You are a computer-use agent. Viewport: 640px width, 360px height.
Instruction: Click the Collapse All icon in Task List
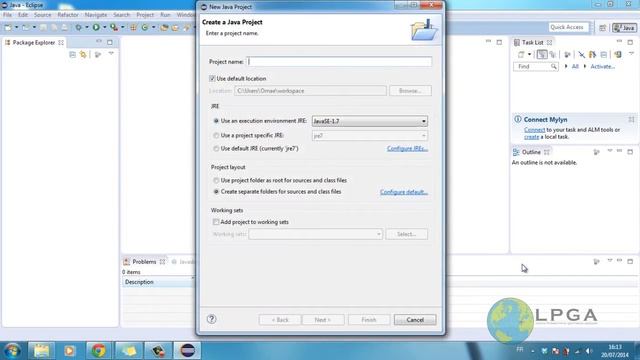(x=604, y=54)
